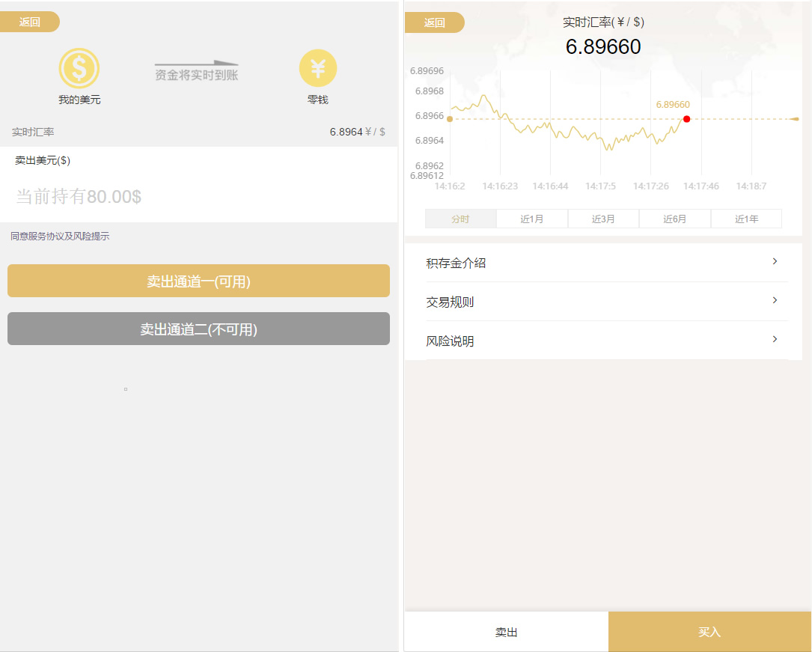Select the 分时 timeline segment control
Screen dimensions: 812x652
click(x=460, y=218)
